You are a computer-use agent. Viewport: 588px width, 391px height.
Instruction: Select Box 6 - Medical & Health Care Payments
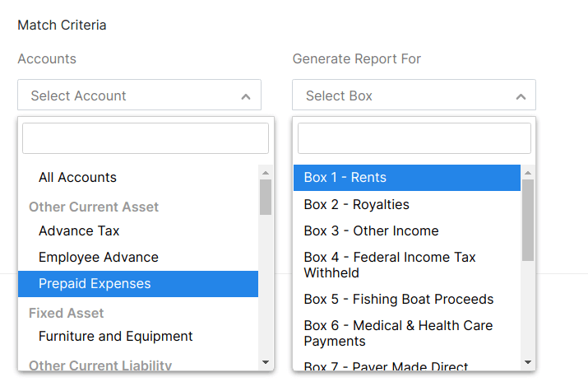pyautogui.click(x=398, y=333)
